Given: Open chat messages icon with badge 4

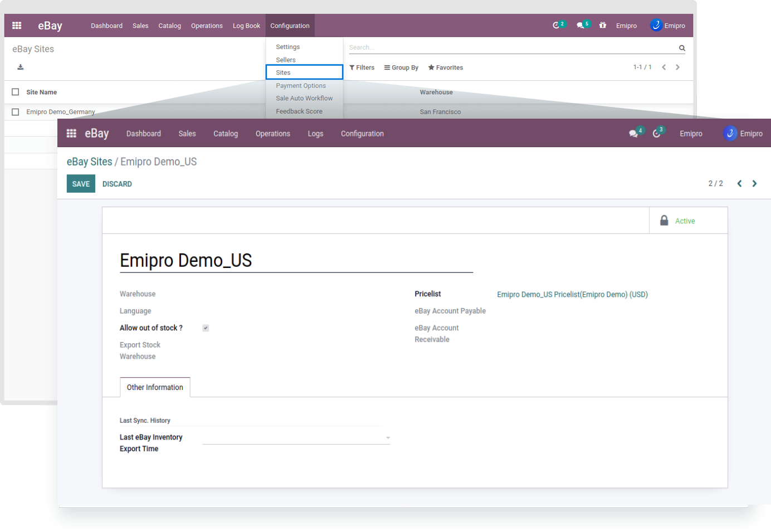Looking at the screenshot, I should click(x=634, y=134).
